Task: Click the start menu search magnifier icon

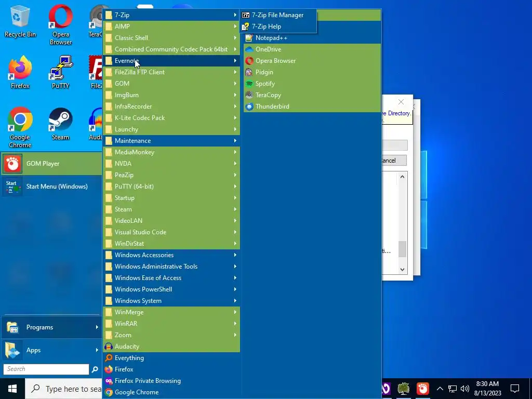Action: tap(95, 369)
